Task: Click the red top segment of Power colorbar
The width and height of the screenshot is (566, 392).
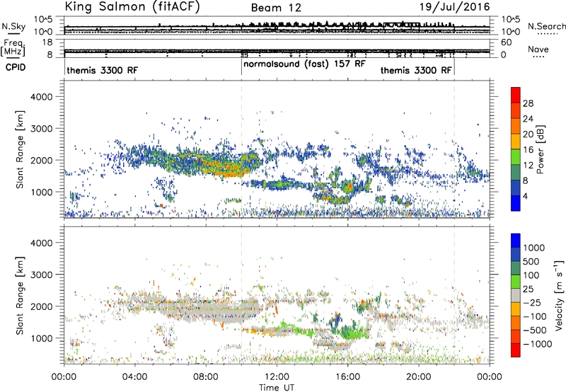Action: pyautogui.click(x=516, y=95)
